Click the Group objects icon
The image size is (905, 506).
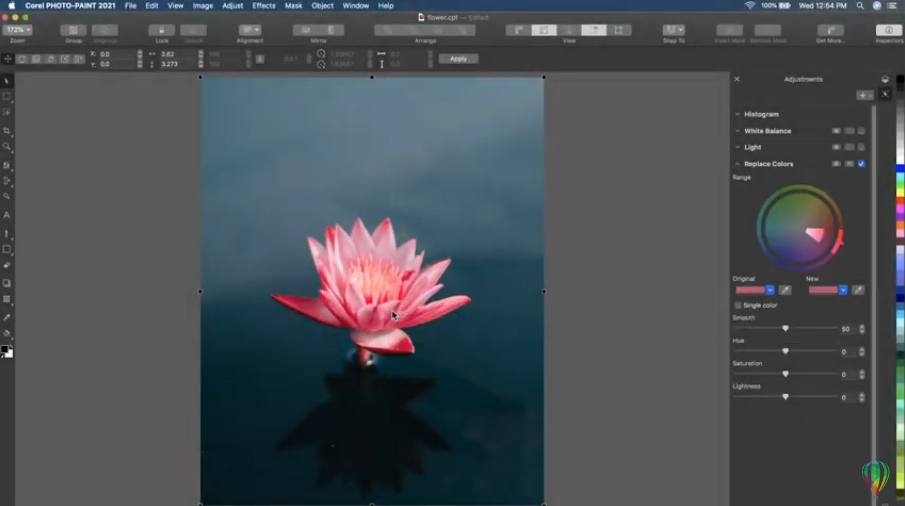point(73,30)
